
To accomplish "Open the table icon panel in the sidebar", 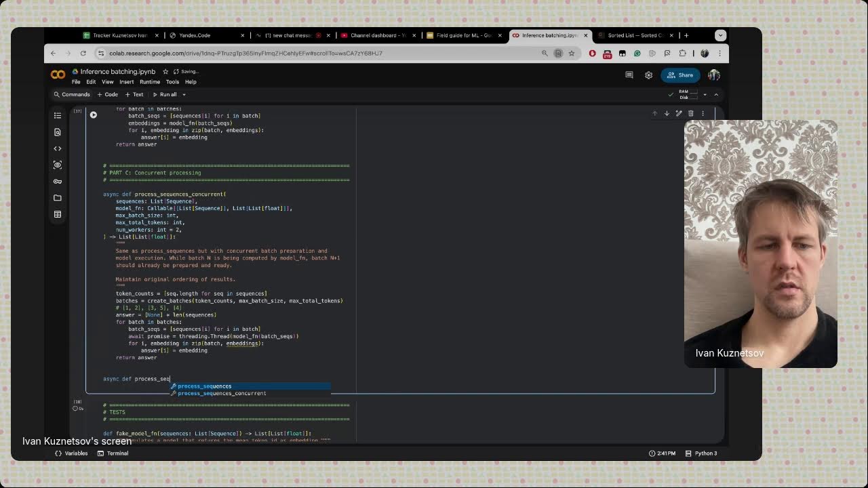I will (58, 214).
